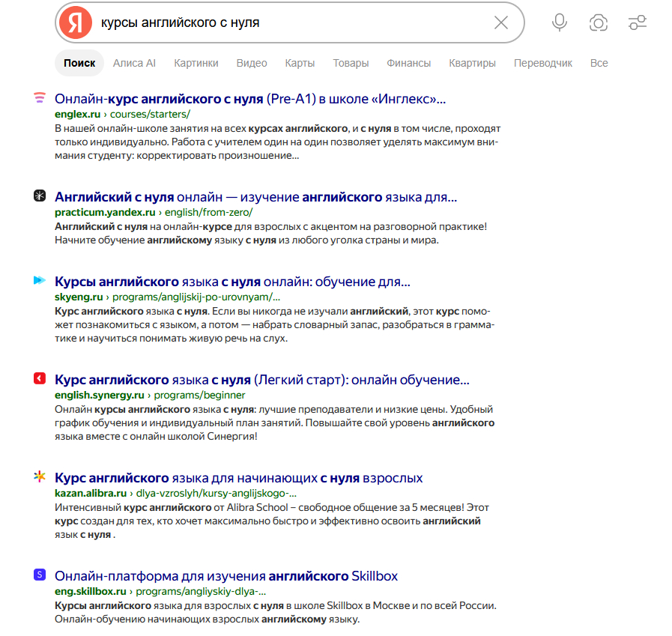Click the Skyeng snippet 'Курс английского языка с нуля'
The height and width of the screenshot is (636, 672).
[275, 324]
